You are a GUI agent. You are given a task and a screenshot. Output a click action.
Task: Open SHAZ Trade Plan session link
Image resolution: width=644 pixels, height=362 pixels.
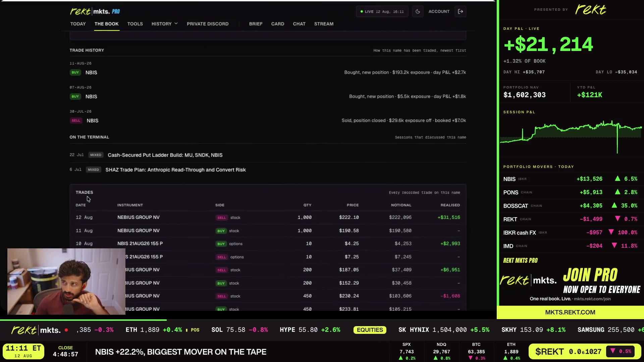click(175, 170)
